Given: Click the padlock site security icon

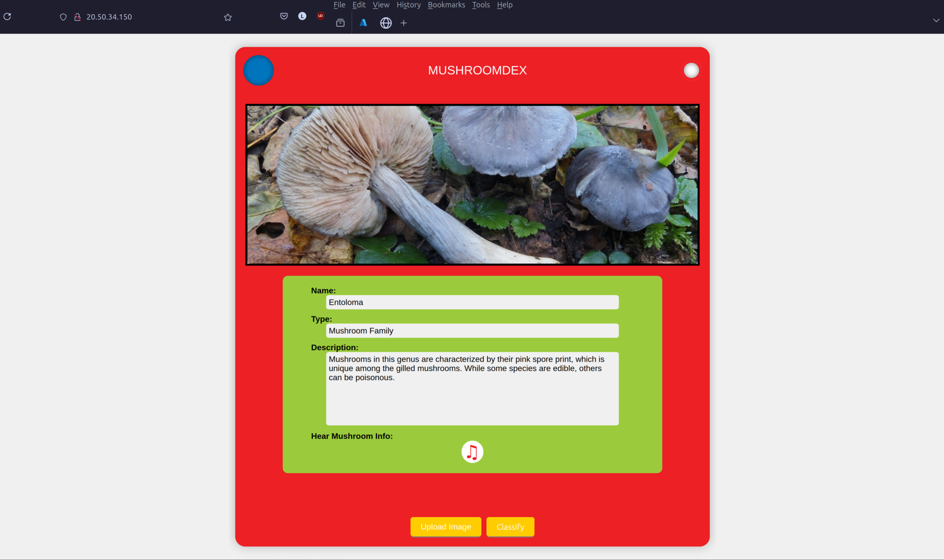Looking at the screenshot, I should point(78,17).
